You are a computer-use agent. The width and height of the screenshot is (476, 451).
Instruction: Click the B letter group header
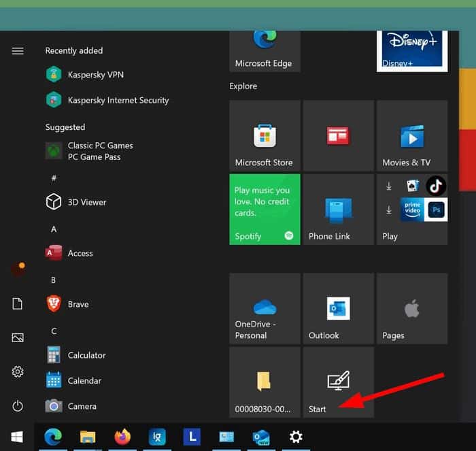[x=54, y=280]
